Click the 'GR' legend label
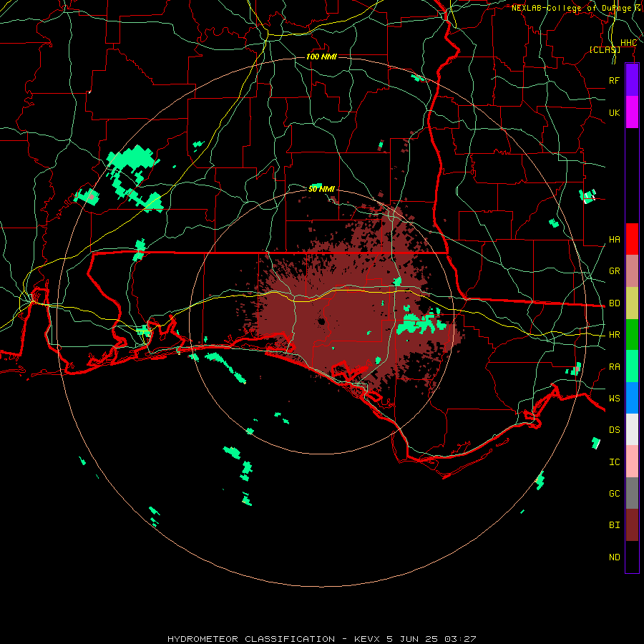 pyautogui.click(x=614, y=271)
